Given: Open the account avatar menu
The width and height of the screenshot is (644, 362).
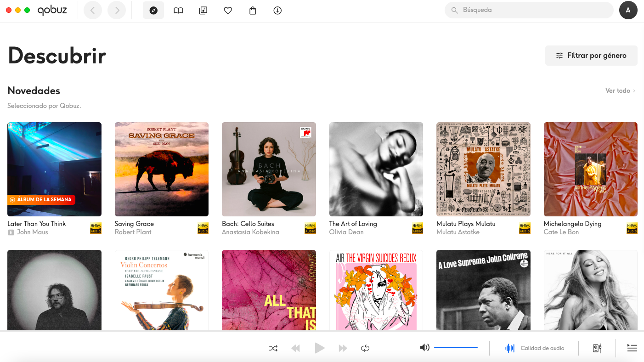Looking at the screenshot, I should click(x=628, y=10).
